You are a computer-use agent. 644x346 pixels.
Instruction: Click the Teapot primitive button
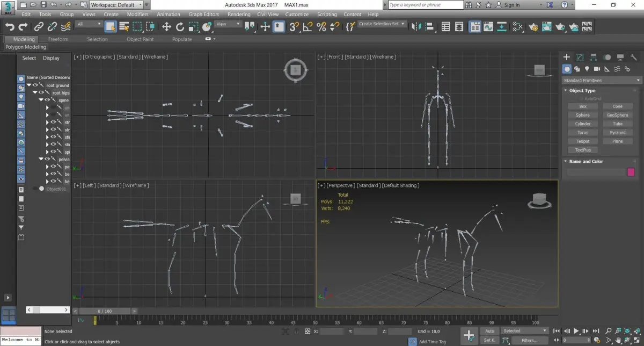click(583, 141)
